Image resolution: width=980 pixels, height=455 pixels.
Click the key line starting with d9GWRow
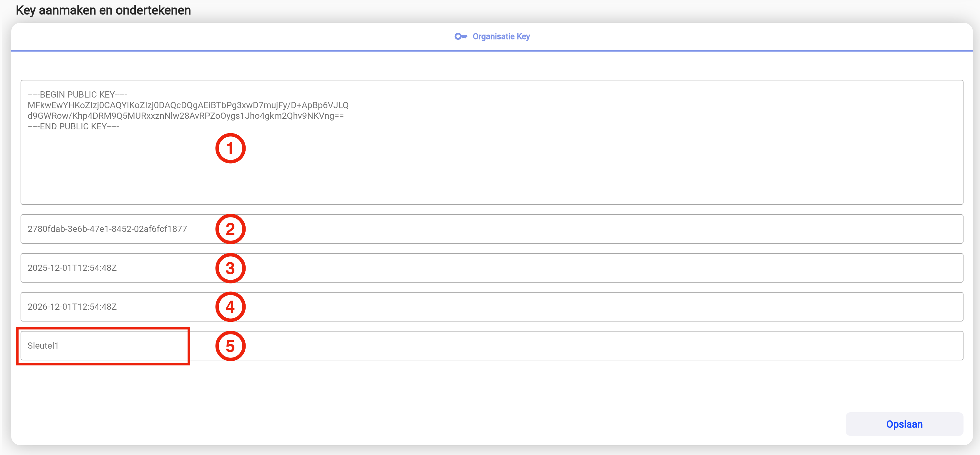click(186, 116)
